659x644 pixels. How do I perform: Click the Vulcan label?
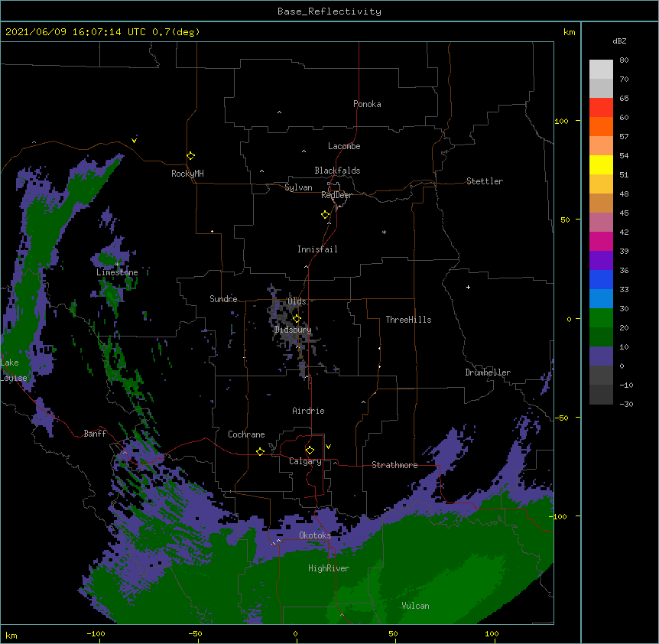(415, 606)
